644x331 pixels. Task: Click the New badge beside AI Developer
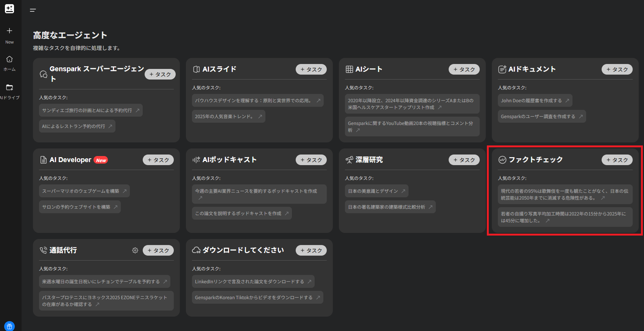pos(101,160)
